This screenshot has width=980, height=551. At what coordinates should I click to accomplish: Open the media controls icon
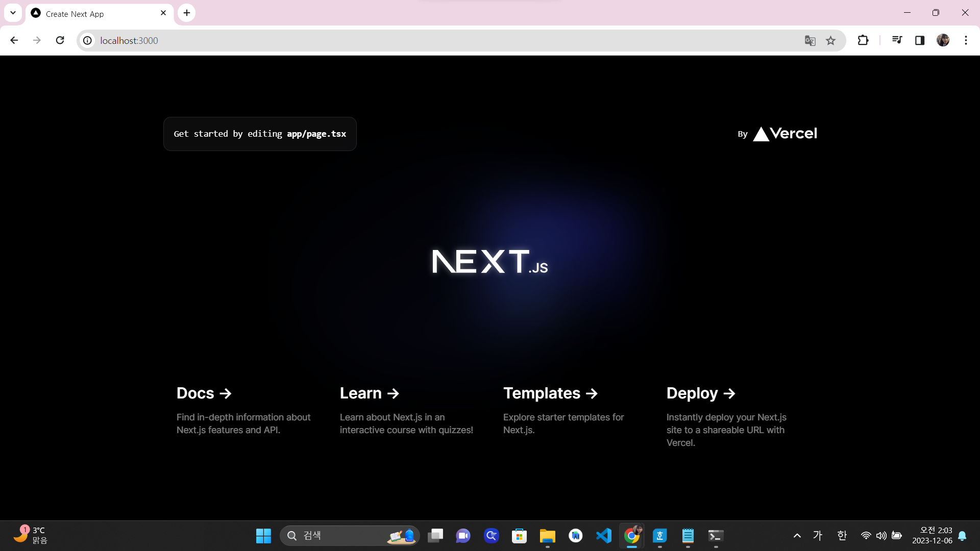[897, 40]
